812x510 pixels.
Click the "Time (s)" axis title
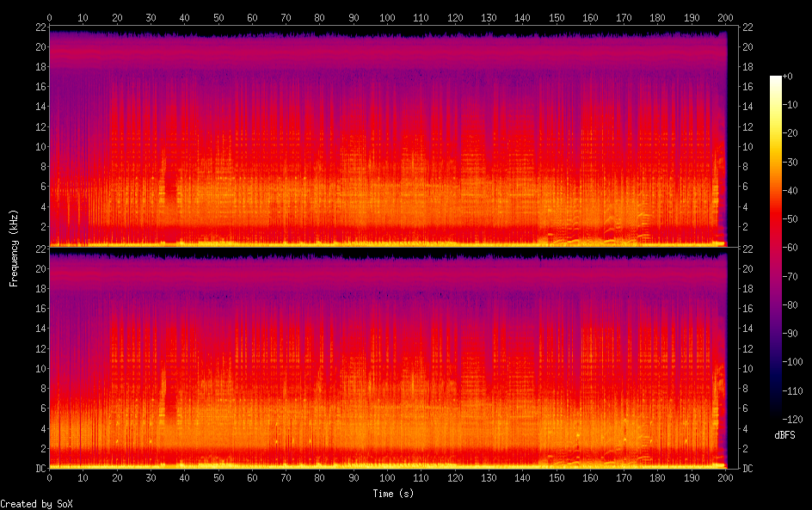tap(393, 494)
